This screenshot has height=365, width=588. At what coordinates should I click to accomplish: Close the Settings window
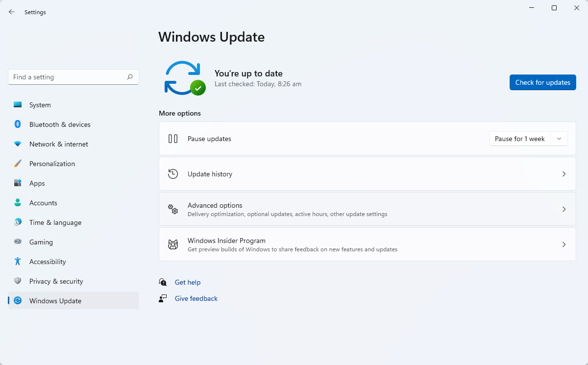coord(577,8)
